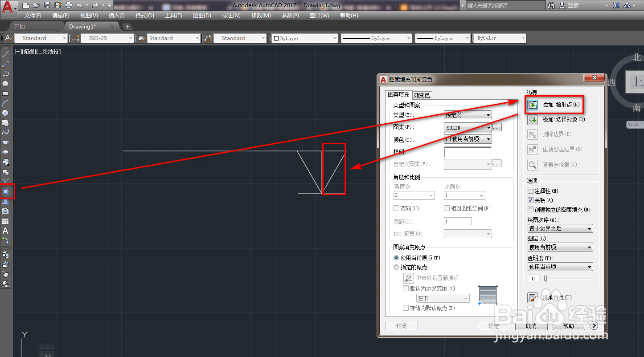Adjust the transparency slider handle

pos(545,279)
